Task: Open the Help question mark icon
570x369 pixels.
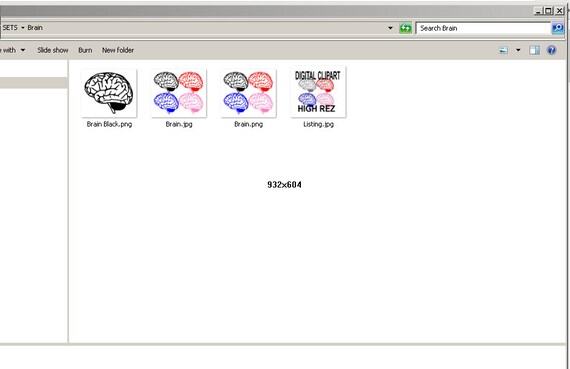Action: tap(551, 50)
